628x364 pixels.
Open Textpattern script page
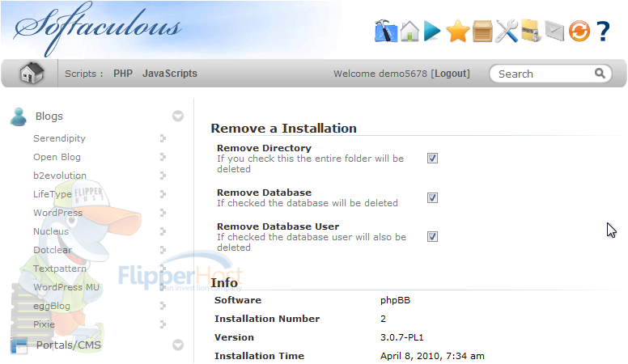click(60, 269)
